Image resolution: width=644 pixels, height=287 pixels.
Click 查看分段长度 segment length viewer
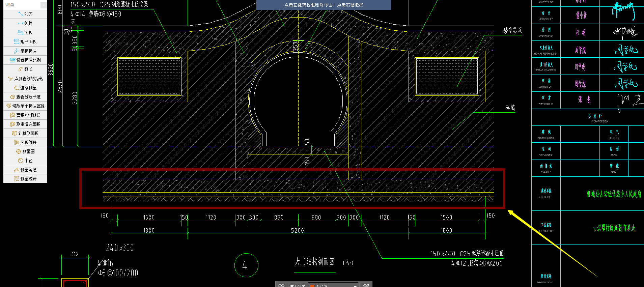pos(25,97)
